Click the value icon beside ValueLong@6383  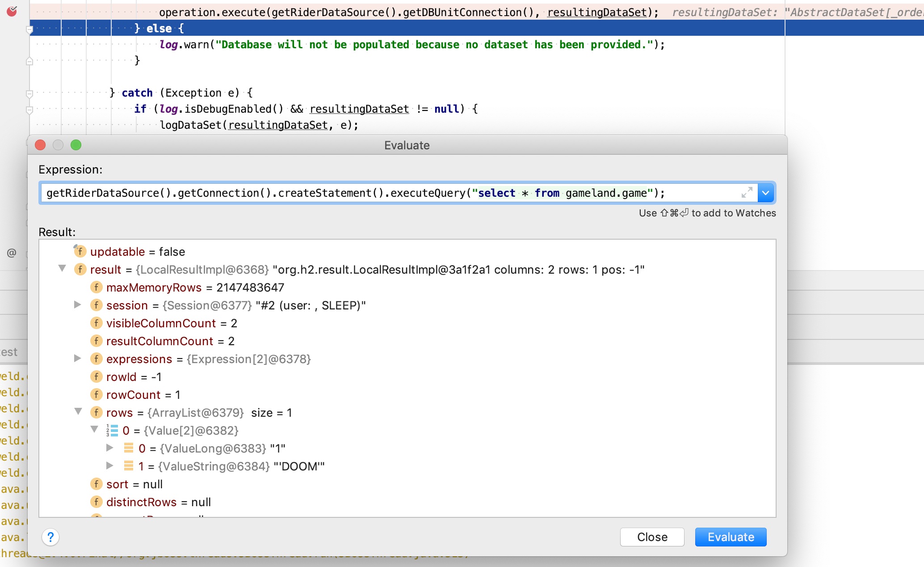coord(128,448)
